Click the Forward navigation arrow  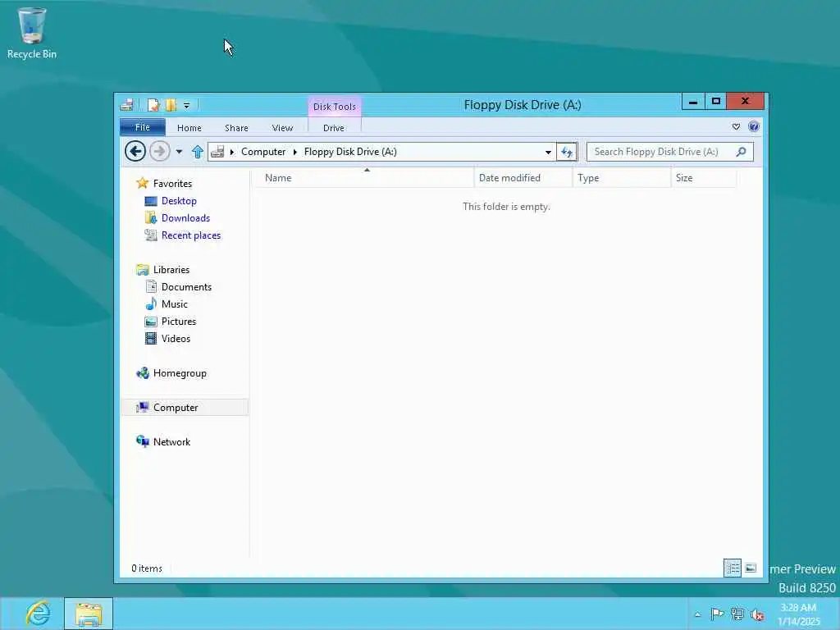pyautogui.click(x=160, y=152)
